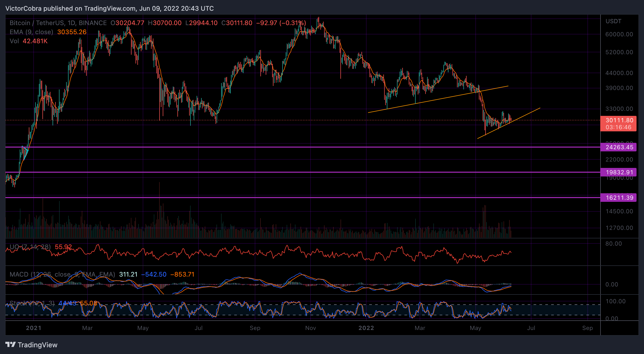Click the UO value 55.92

tap(63, 247)
